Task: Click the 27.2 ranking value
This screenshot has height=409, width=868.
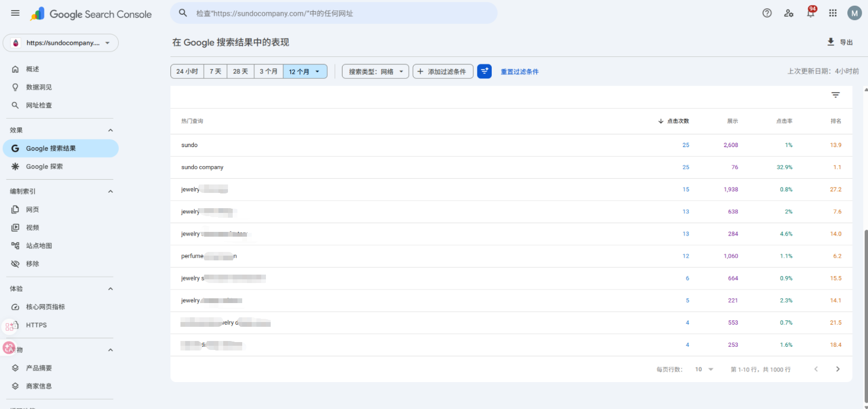Action: [836, 189]
